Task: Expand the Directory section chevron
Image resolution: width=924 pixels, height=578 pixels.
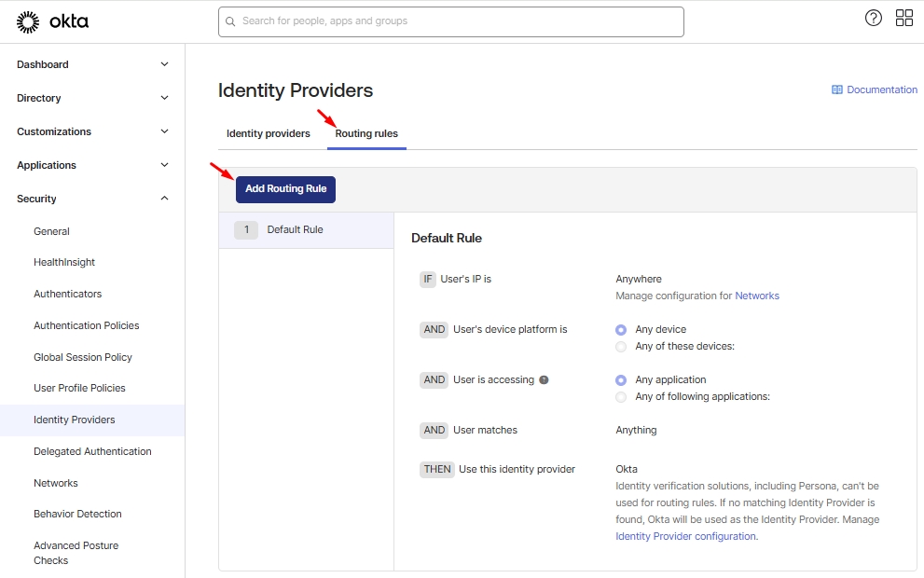Action: (165, 98)
